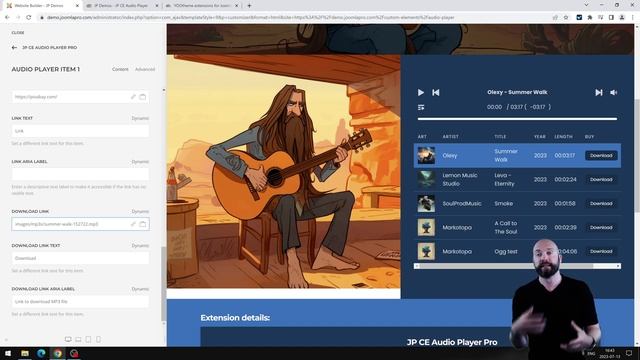Go back to JP CE Audio Player Pro

(x=14, y=48)
